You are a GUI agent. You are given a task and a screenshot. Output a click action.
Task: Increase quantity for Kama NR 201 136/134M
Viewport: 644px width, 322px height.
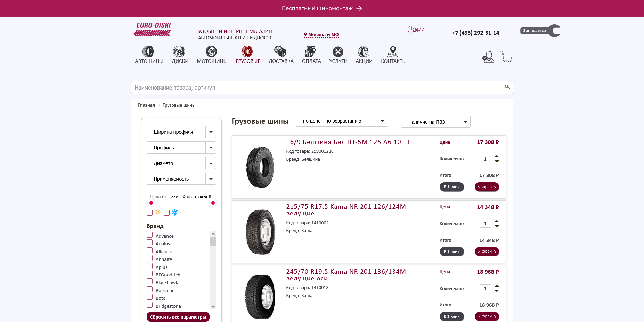pos(497,286)
